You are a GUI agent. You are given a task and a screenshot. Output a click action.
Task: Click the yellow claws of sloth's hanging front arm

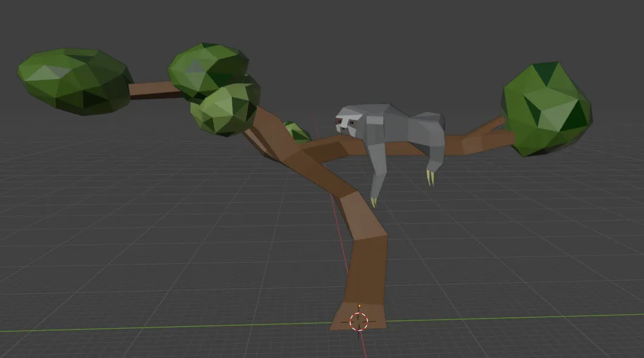(x=374, y=202)
